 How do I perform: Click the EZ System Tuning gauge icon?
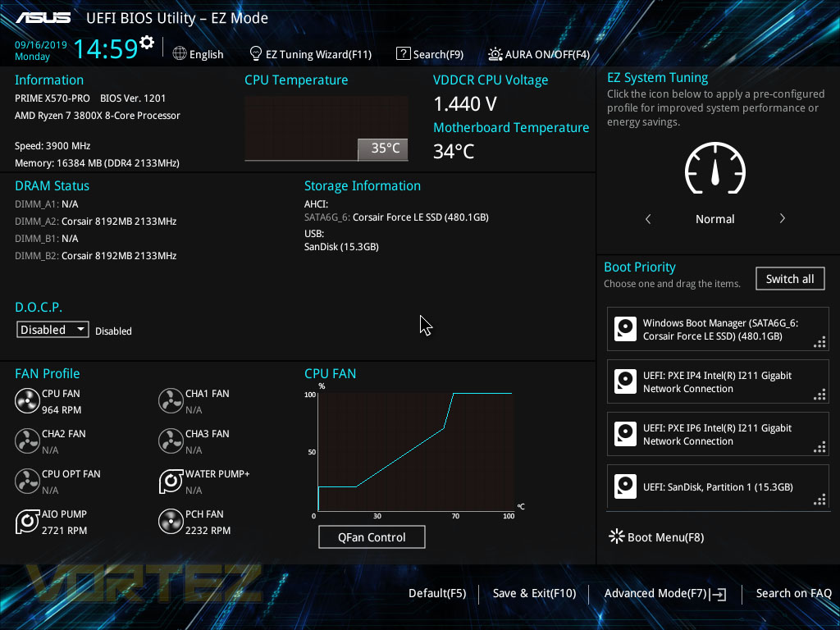[715, 168]
